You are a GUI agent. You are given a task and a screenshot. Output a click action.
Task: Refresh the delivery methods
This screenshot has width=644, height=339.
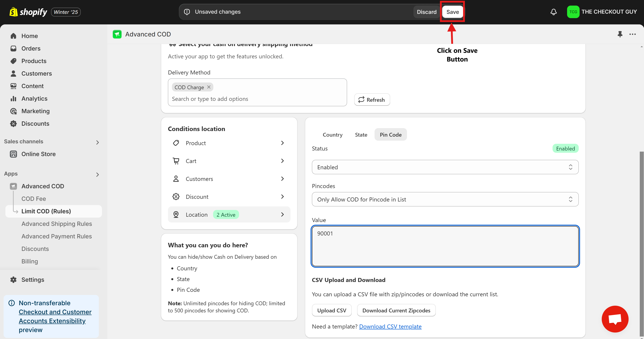[372, 100]
